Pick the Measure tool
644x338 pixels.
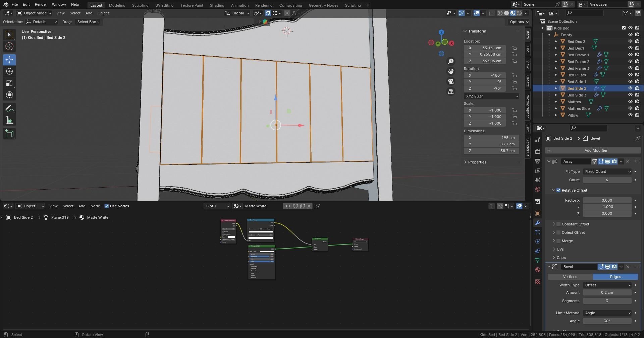9,120
